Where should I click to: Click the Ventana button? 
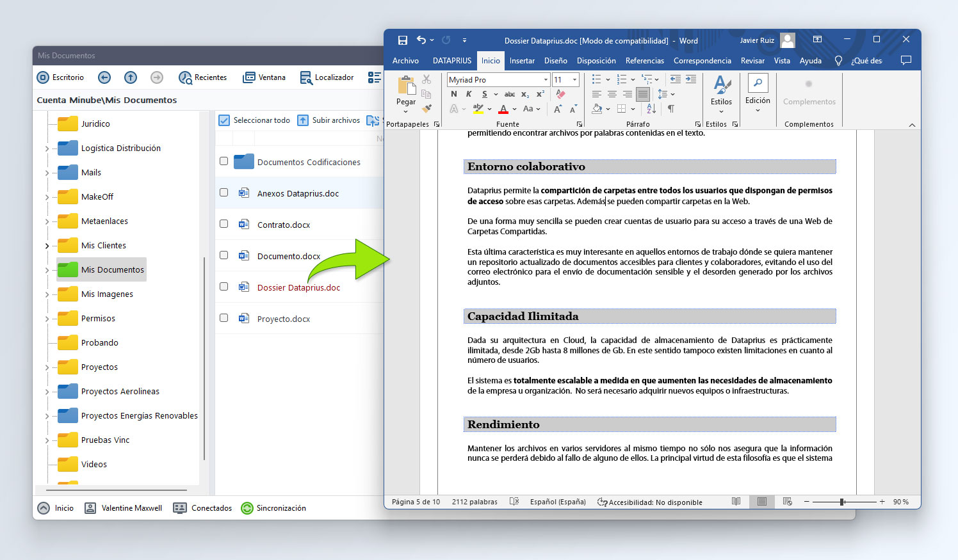[264, 77]
